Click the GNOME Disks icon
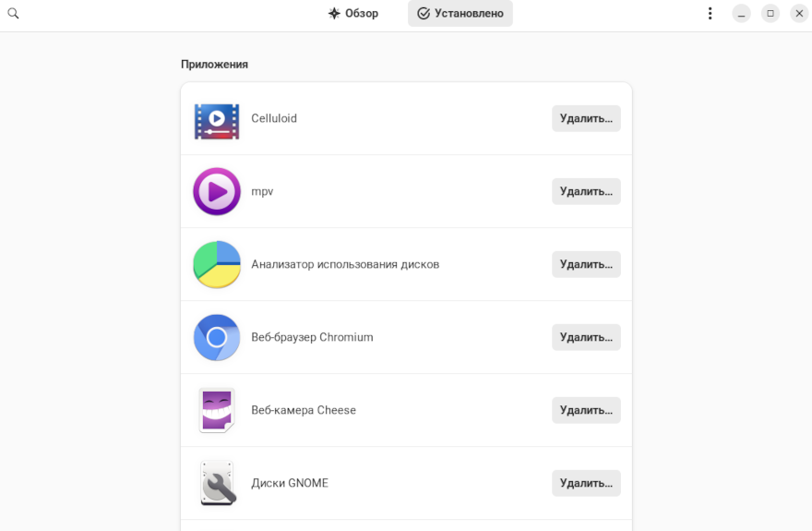 coord(217,483)
